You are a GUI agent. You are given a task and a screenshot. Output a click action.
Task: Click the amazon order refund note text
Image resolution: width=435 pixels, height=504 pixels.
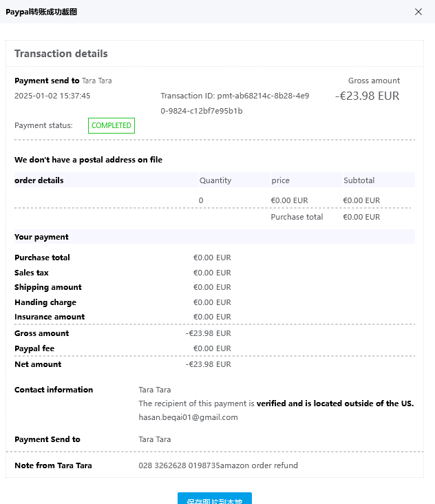(218, 465)
